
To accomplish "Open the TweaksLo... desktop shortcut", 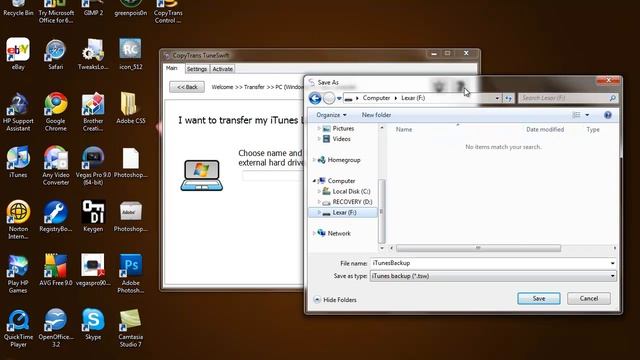I will pyautogui.click(x=93, y=54).
